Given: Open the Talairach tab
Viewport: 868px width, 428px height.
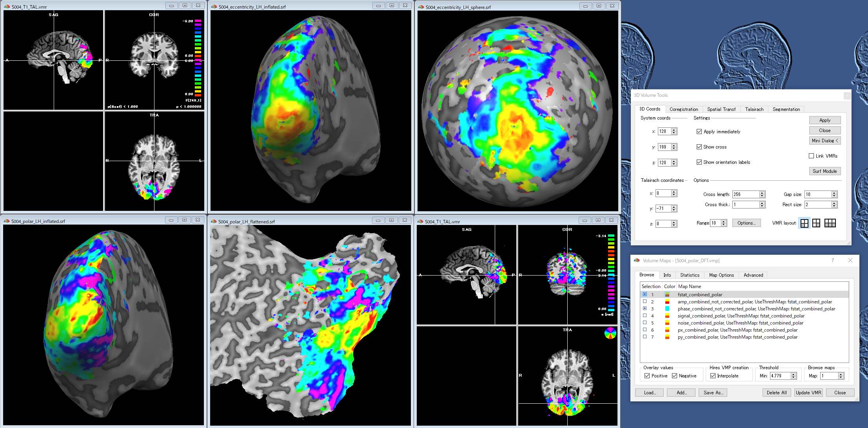Looking at the screenshot, I should pos(754,109).
